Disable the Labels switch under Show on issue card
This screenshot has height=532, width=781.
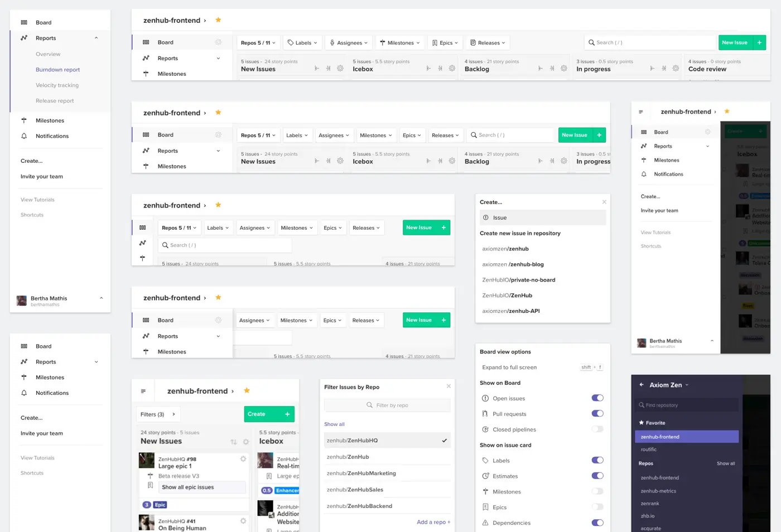597,461
